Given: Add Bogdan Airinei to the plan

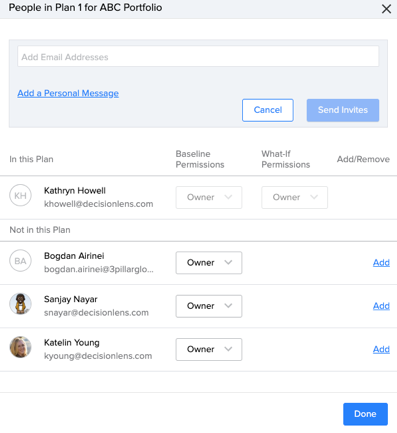Looking at the screenshot, I should pos(381,263).
